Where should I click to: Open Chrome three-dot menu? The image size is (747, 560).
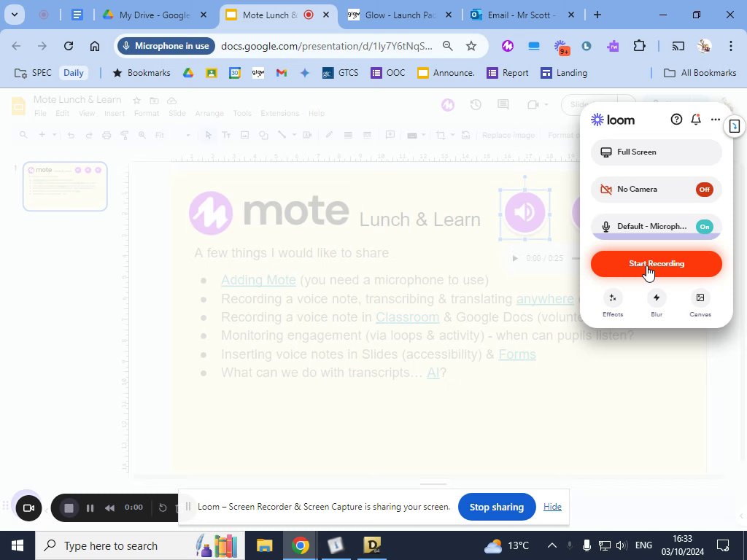[x=731, y=46]
